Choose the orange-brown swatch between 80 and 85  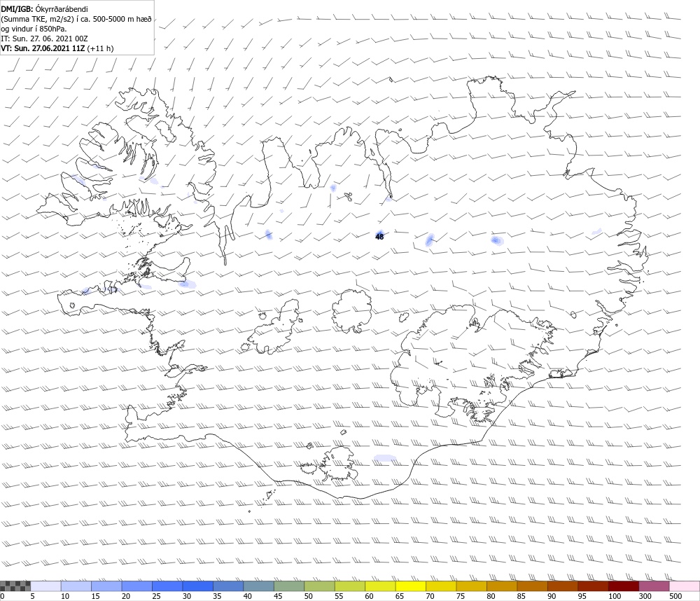(502, 586)
